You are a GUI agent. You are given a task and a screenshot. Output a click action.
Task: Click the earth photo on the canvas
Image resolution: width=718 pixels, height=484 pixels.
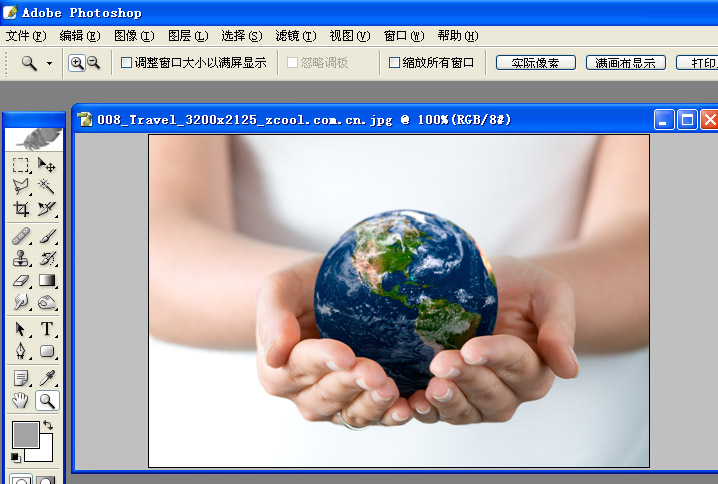click(x=399, y=301)
